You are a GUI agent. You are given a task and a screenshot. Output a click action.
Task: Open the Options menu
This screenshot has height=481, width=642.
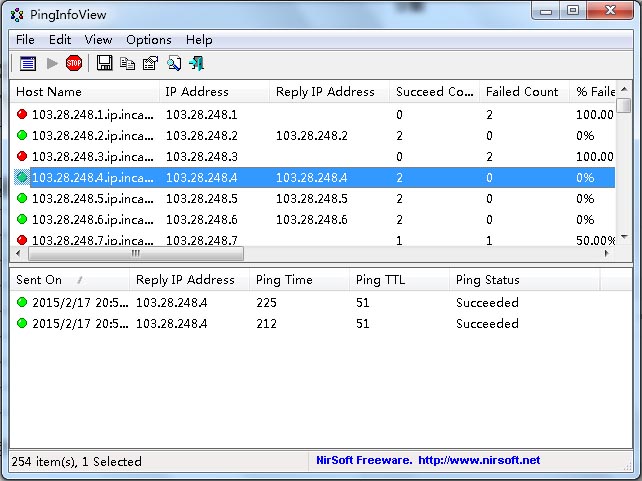[148, 40]
